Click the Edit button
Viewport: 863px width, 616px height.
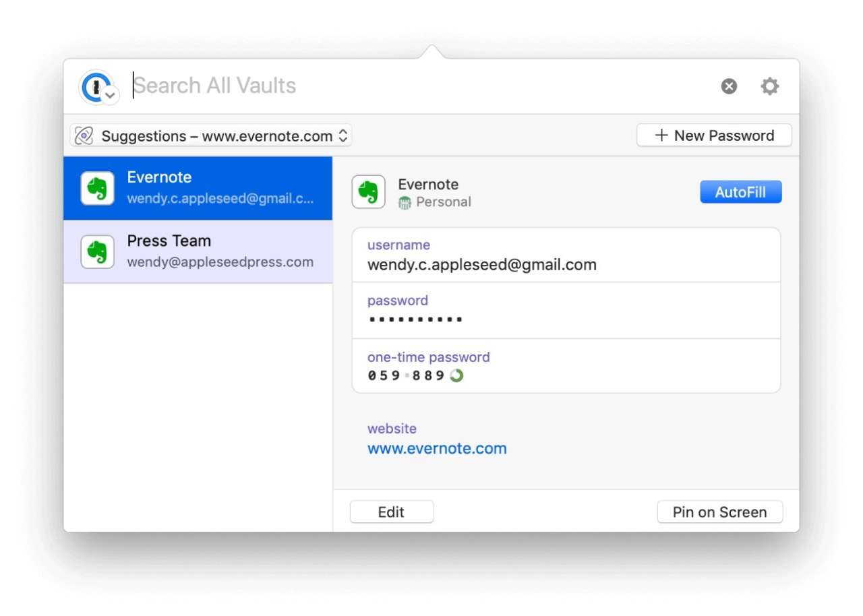pos(391,512)
